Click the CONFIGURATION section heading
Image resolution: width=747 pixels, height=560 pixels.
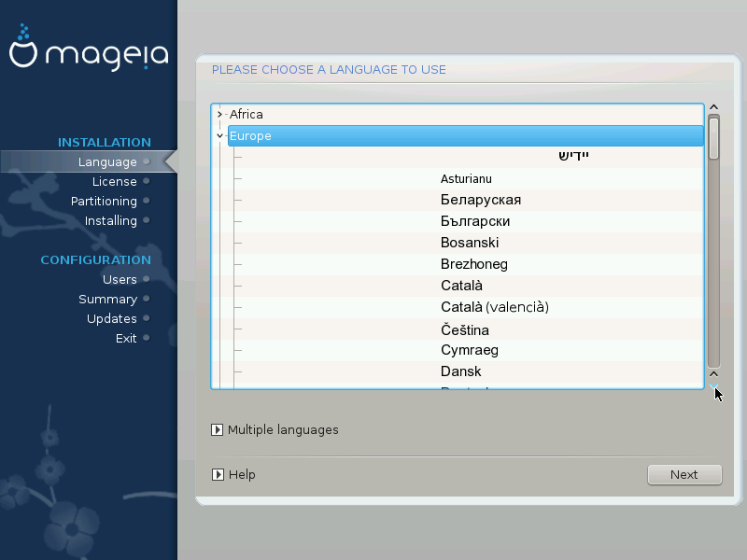[x=96, y=260]
